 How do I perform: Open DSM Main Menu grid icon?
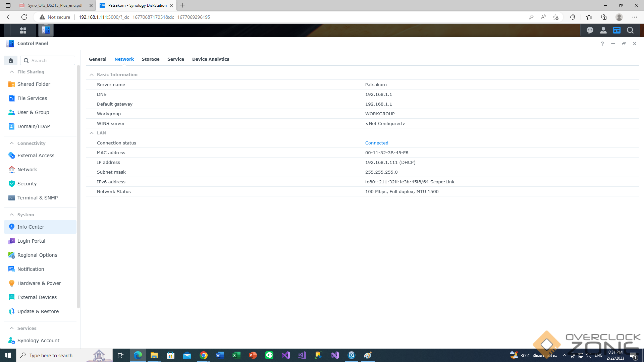click(23, 31)
